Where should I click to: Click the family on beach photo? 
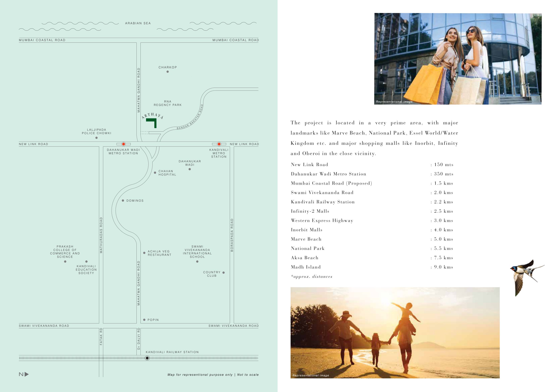pyautogui.click(x=395, y=333)
